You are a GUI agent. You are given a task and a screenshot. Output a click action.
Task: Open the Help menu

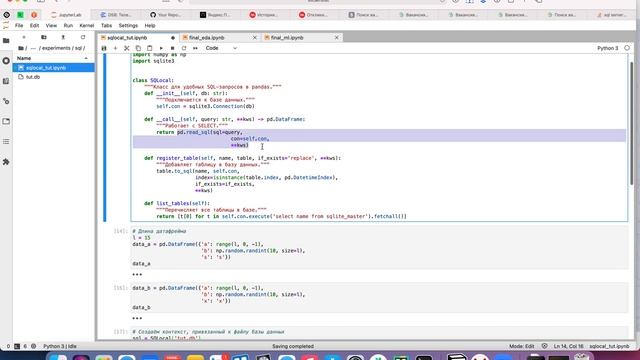click(x=150, y=25)
